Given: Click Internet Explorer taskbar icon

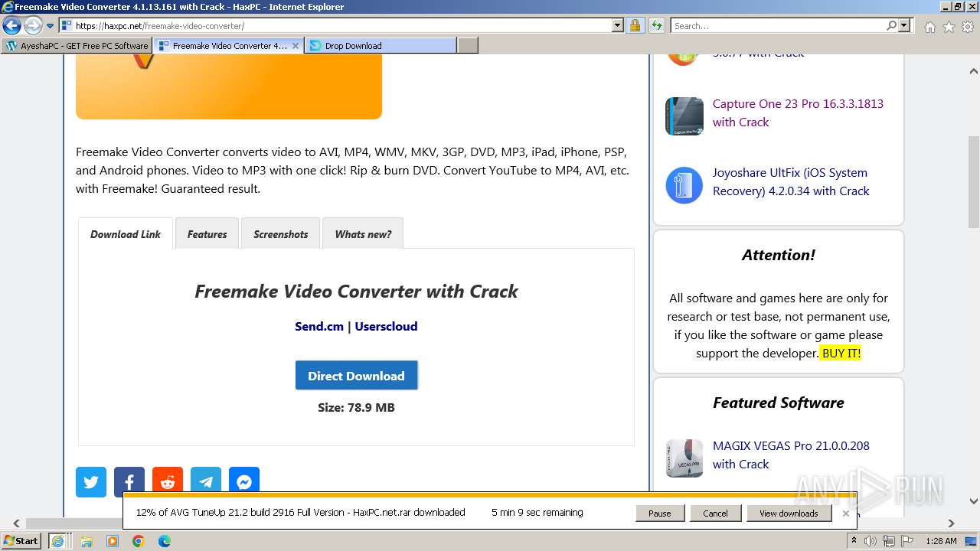Looking at the screenshot, I should pyautogui.click(x=57, y=541).
